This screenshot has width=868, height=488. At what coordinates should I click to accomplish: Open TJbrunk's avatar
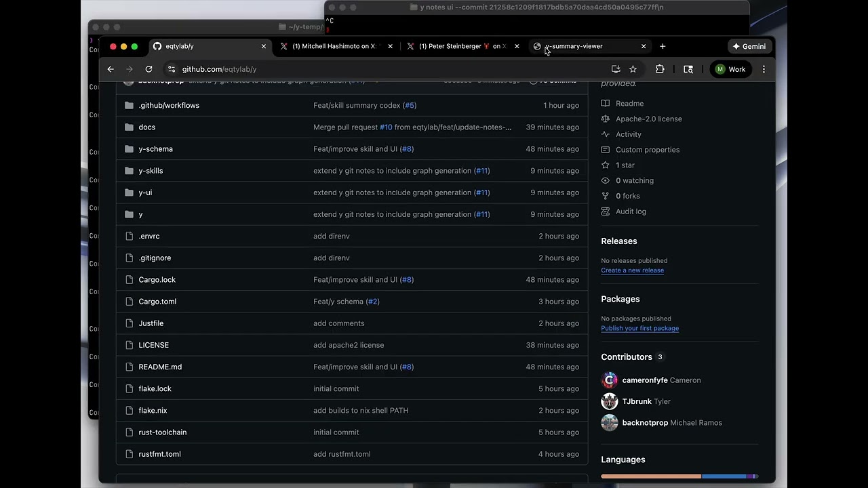pyautogui.click(x=610, y=401)
